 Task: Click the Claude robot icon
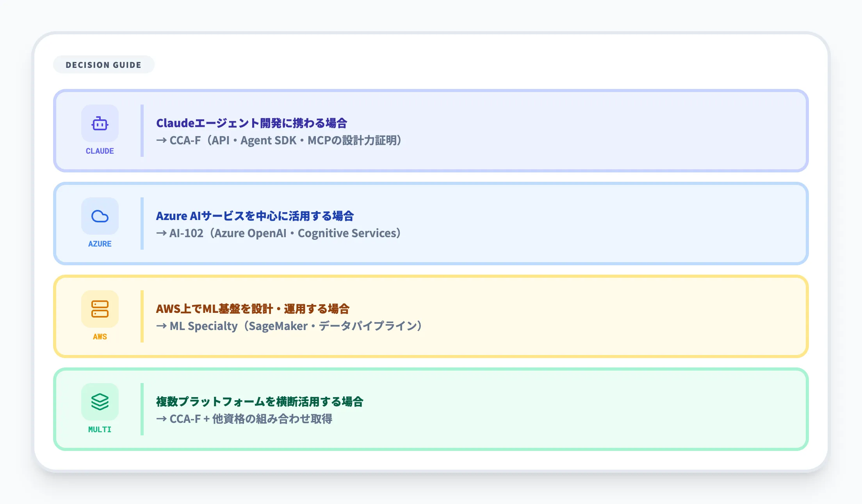(x=100, y=123)
